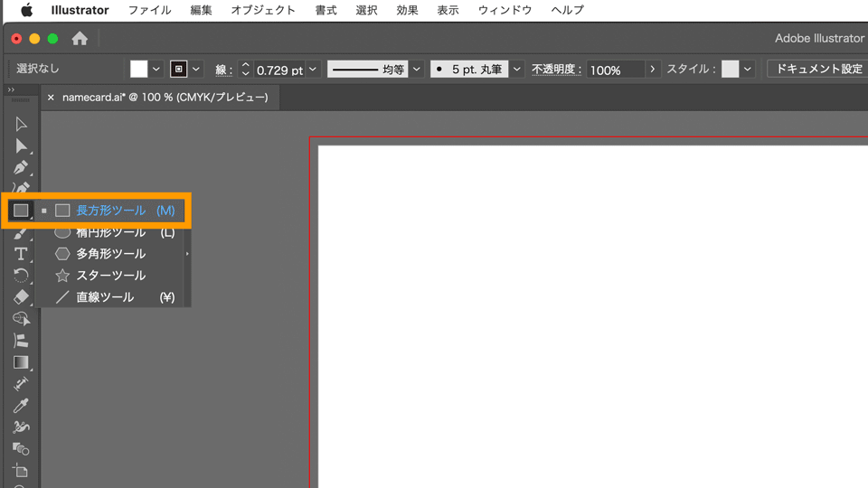Expand the toolbar with double chevron

point(11,89)
